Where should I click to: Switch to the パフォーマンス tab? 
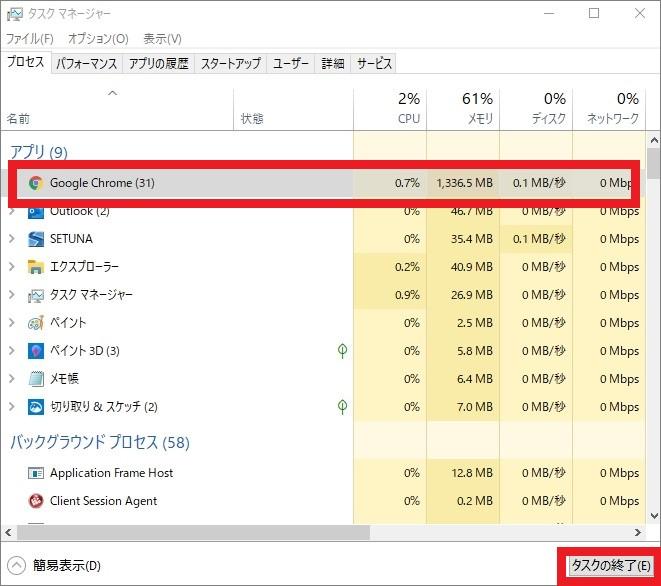point(87,63)
